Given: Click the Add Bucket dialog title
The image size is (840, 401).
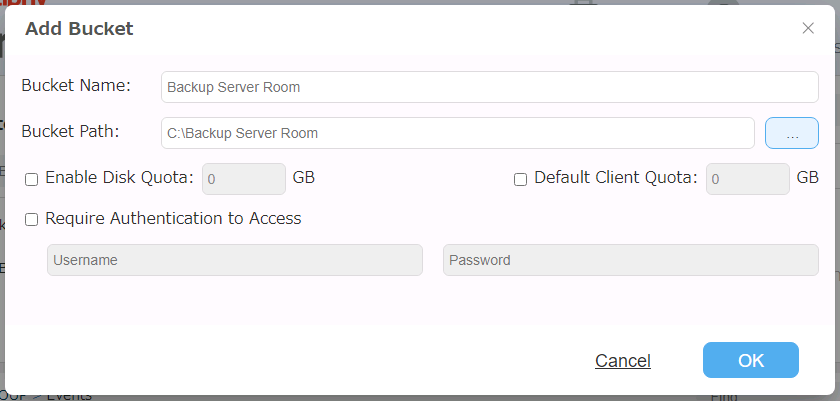Looking at the screenshot, I should [79, 29].
